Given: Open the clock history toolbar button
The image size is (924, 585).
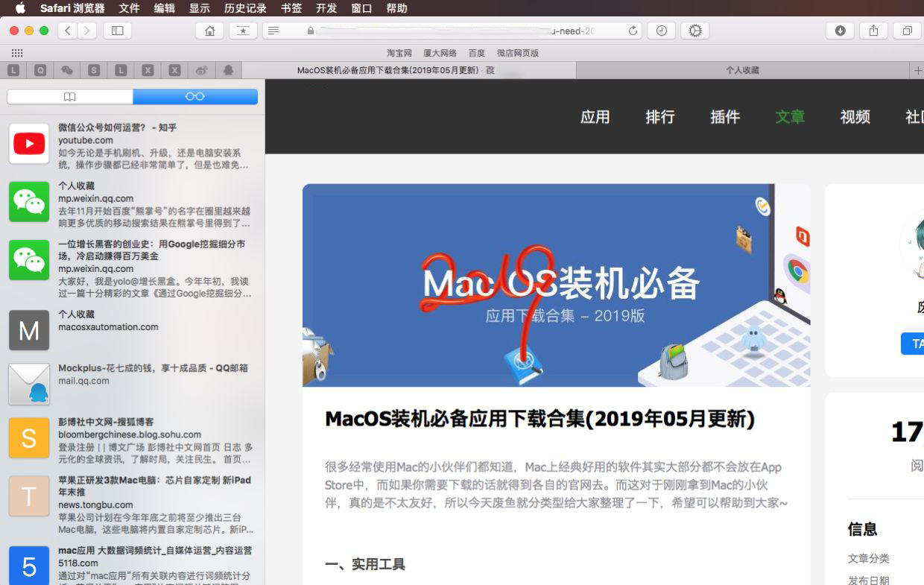Looking at the screenshot, I should (x=661, y=31).
